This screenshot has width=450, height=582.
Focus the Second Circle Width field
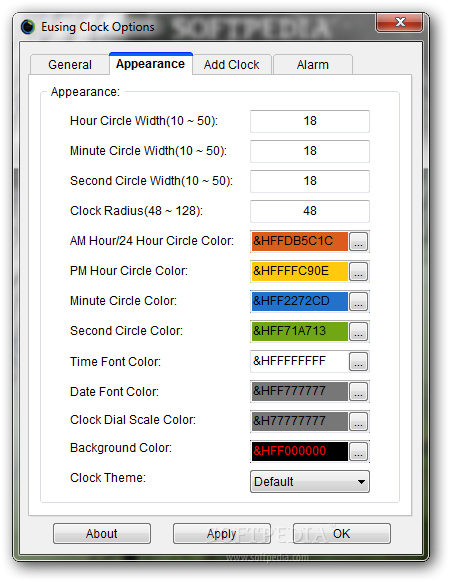pos(310,181)
